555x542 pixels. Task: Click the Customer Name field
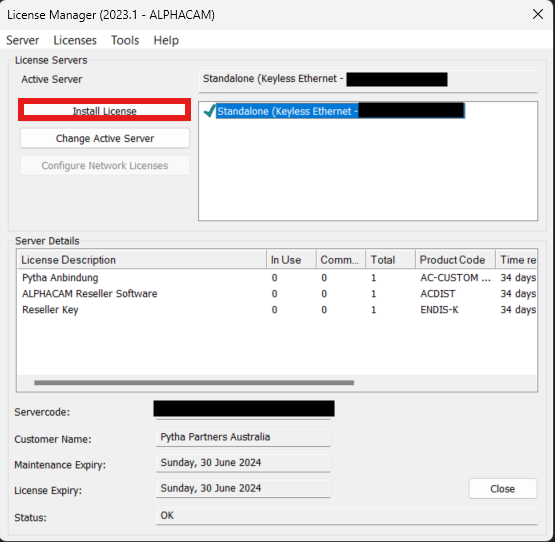pyautogui.click(x=243, y=437)
